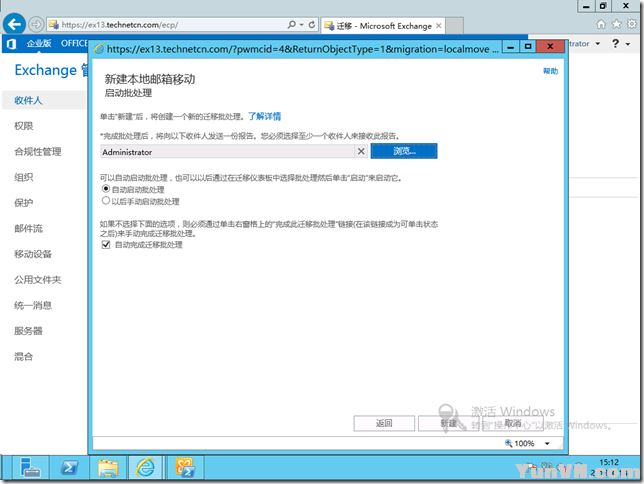The image size is (644, 484).
Task: Click the 取消 cancel button
Action: (513, 423)
